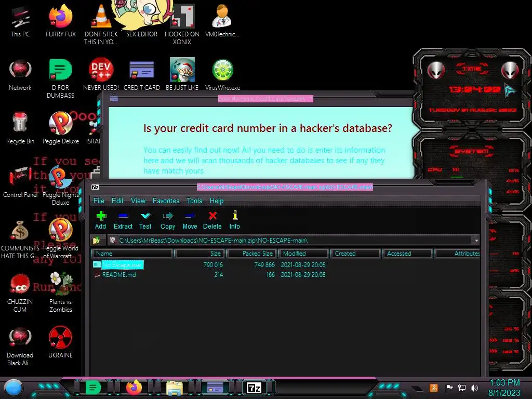Open the network tray icon
The width and height of the screenshot is (532, 399).
(x=462, y=388)
